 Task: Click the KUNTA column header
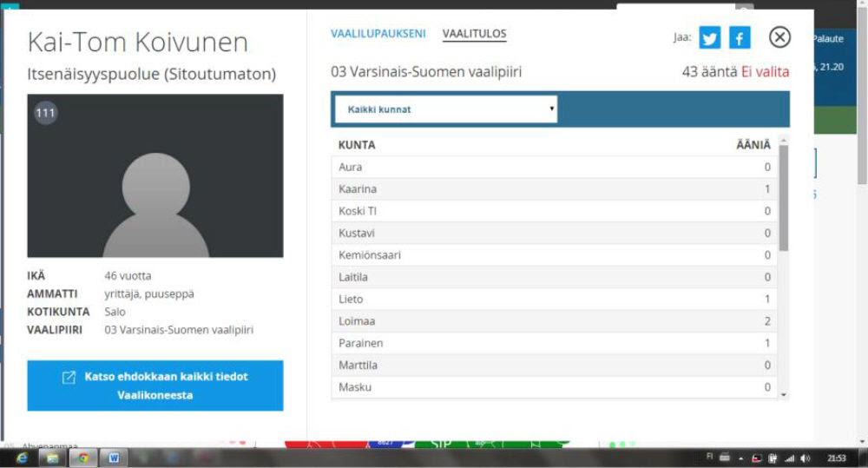coord(357,145)
